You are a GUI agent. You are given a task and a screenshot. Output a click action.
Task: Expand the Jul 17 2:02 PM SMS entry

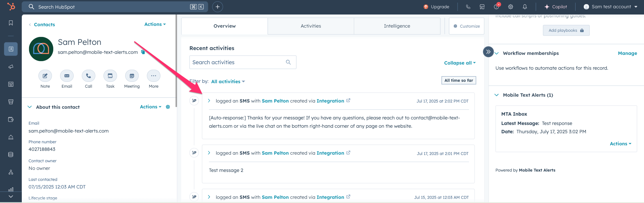[x=209, y=101]
